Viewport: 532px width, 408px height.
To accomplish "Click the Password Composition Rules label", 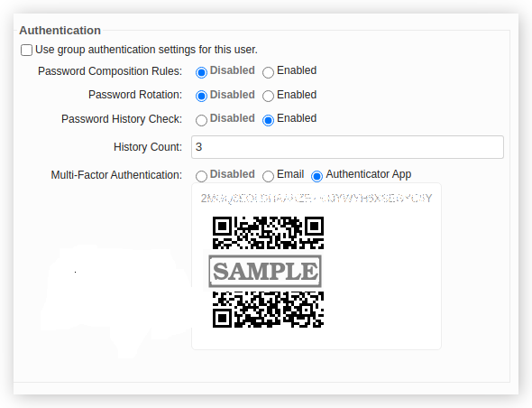I will coord(110,71).
